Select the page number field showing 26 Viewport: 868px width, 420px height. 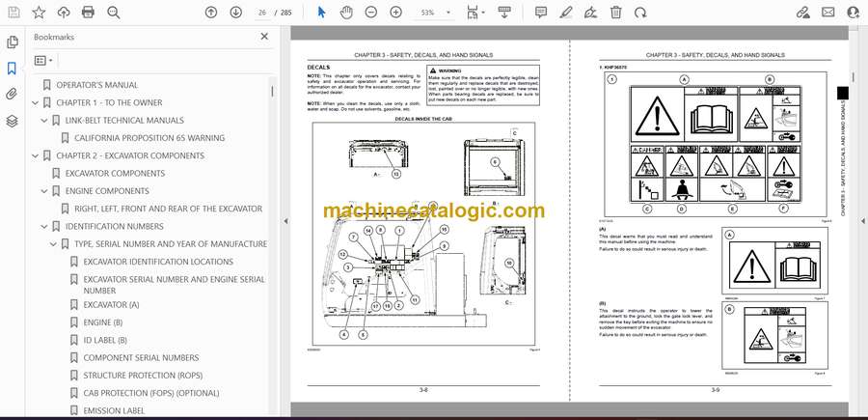261,13
